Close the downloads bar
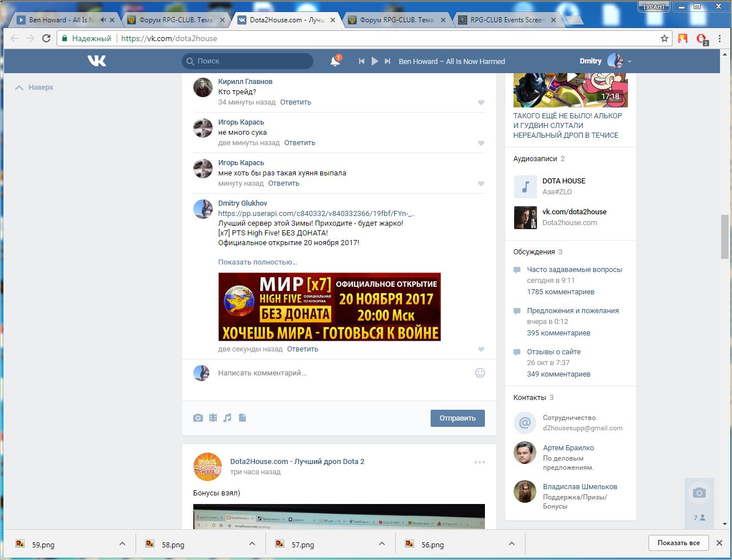 click(x=719, y=543)
